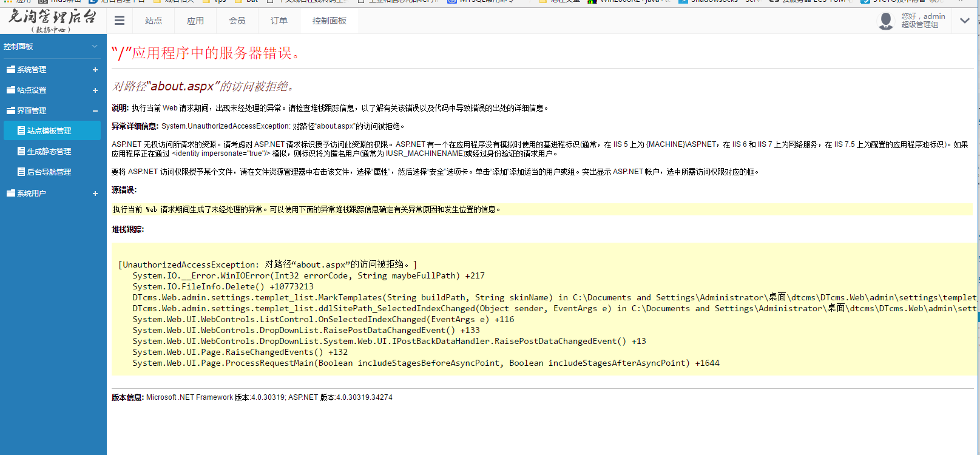Viewport: 980px width, 455px height.
Task: Open the 应用 top navigation tab
Action: [195, 21]
